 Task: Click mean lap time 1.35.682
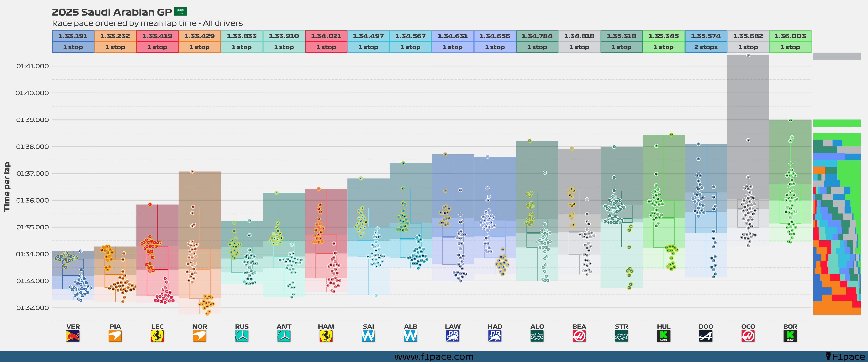tap(748, 36)
